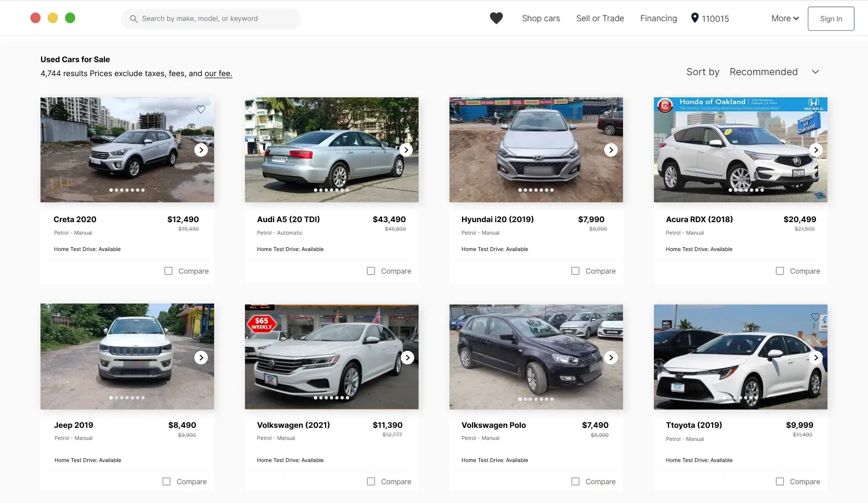868x503 pixels.
Task: Open Creta 2020 listing title
Action: click(x=75, y=219)
